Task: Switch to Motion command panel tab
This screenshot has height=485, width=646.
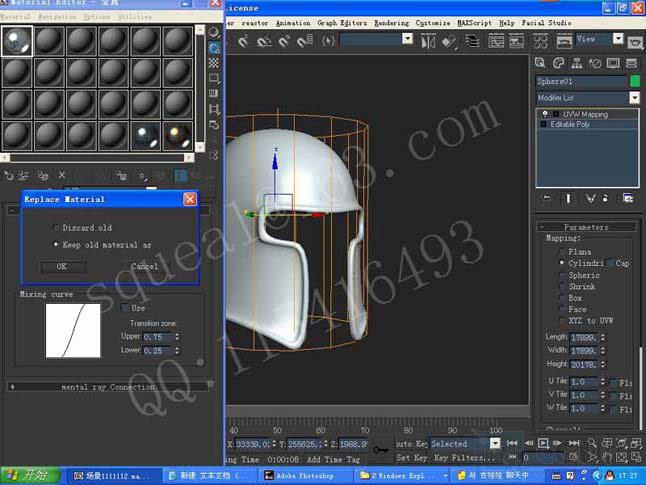Action: (595, 63)
